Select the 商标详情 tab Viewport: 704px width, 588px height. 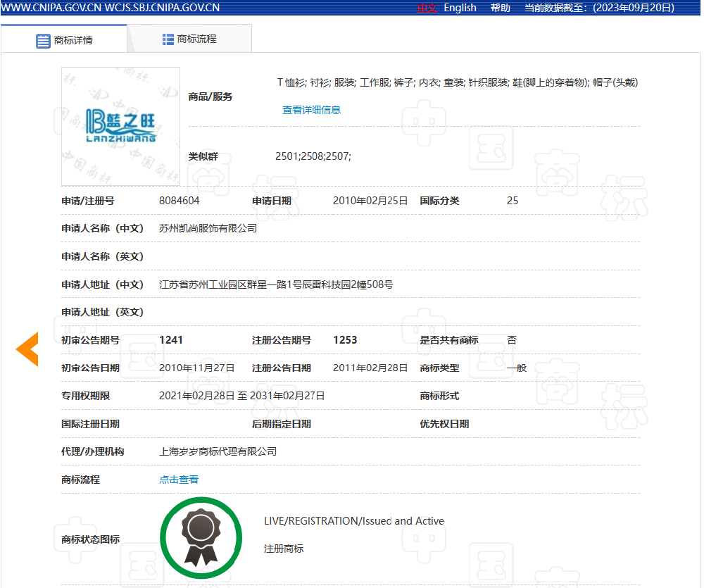tap(73, 41)
